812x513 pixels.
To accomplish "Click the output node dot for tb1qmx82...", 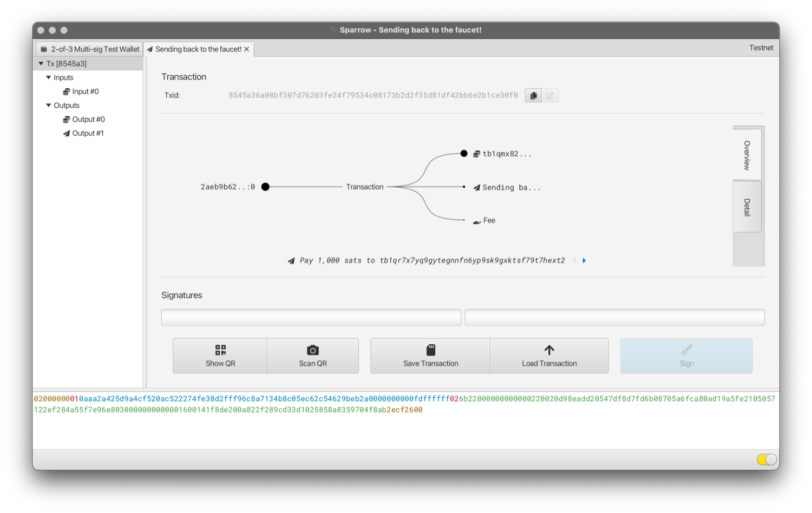I will tap(464, 154).
